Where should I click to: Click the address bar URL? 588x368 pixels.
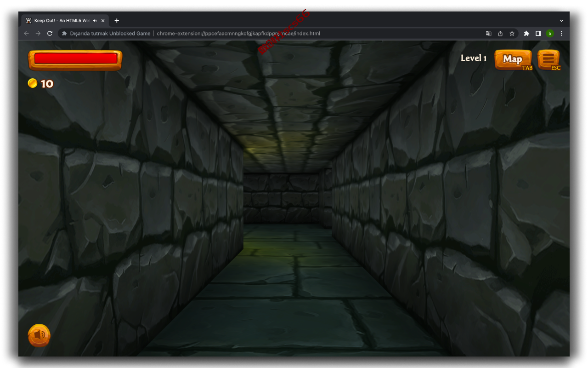click(x=238, y=34)
